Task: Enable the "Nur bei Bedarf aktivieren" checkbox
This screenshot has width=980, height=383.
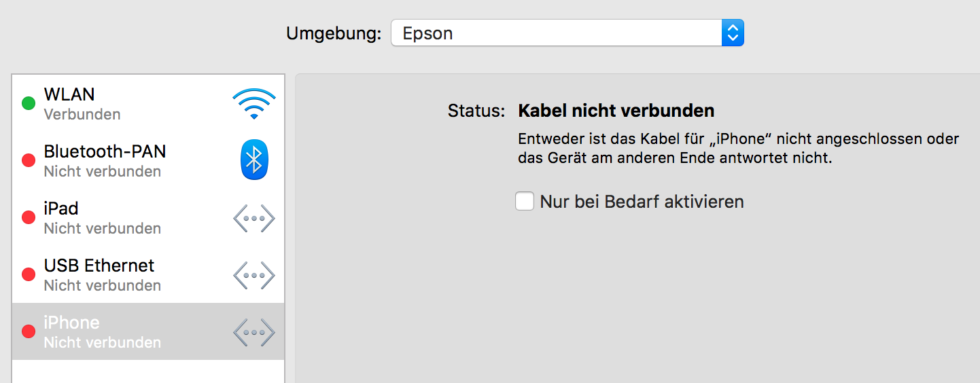Action: click(525, 202)
